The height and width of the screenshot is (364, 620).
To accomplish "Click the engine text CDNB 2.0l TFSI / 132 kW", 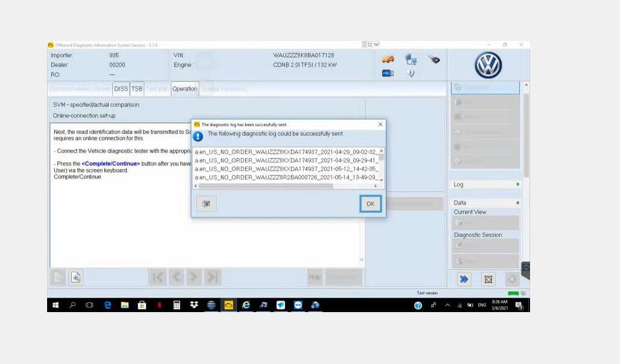I will click(x=304, y=65).
